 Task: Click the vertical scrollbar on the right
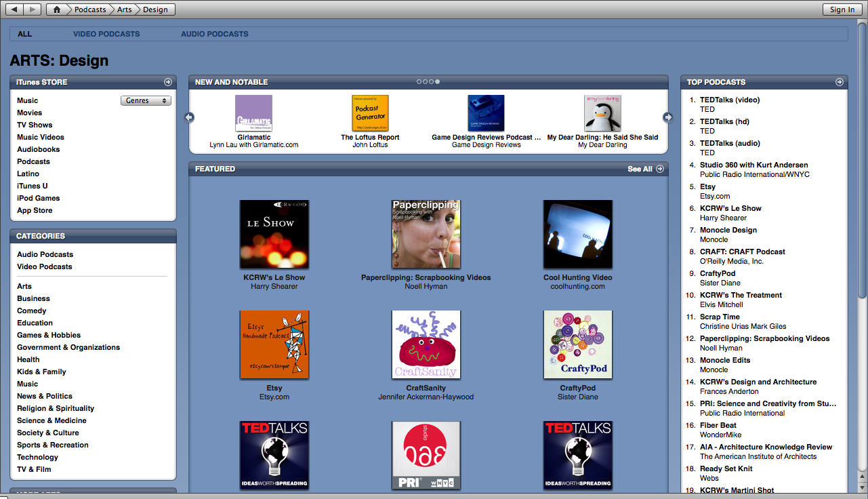click(x=862, y=163)
